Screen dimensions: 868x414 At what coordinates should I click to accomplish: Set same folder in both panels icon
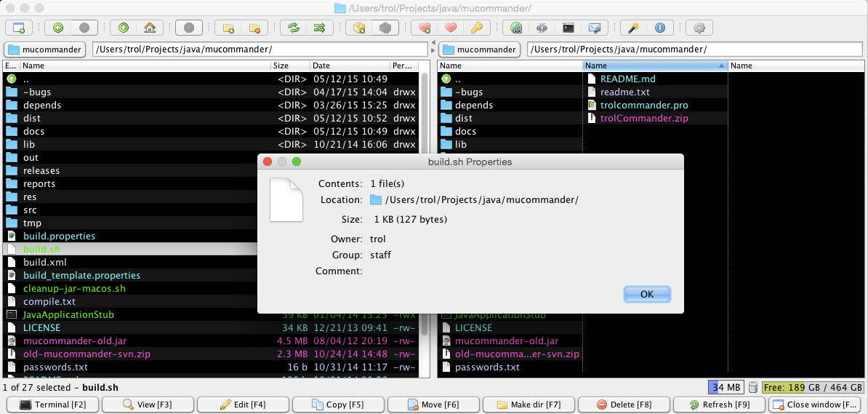pos(319,27)
